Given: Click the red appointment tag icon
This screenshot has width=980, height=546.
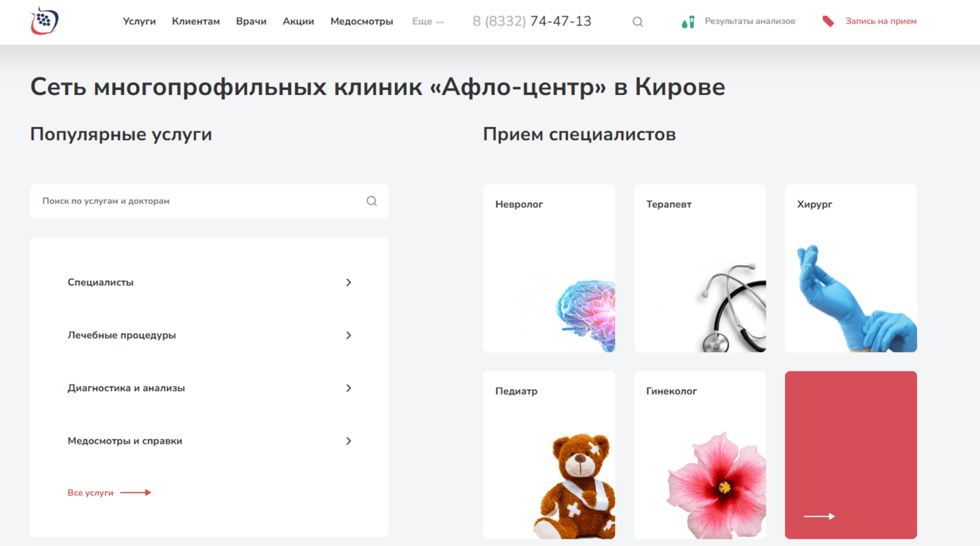Looking at the screenshot, I should pyautogui.click(x=828, y=22).
